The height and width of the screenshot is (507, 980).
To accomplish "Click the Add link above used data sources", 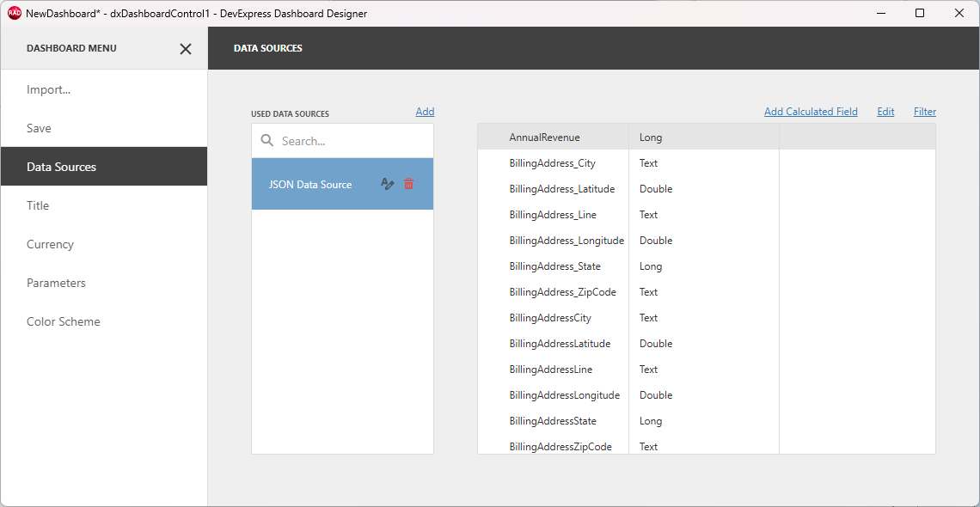I will (425, 112).
